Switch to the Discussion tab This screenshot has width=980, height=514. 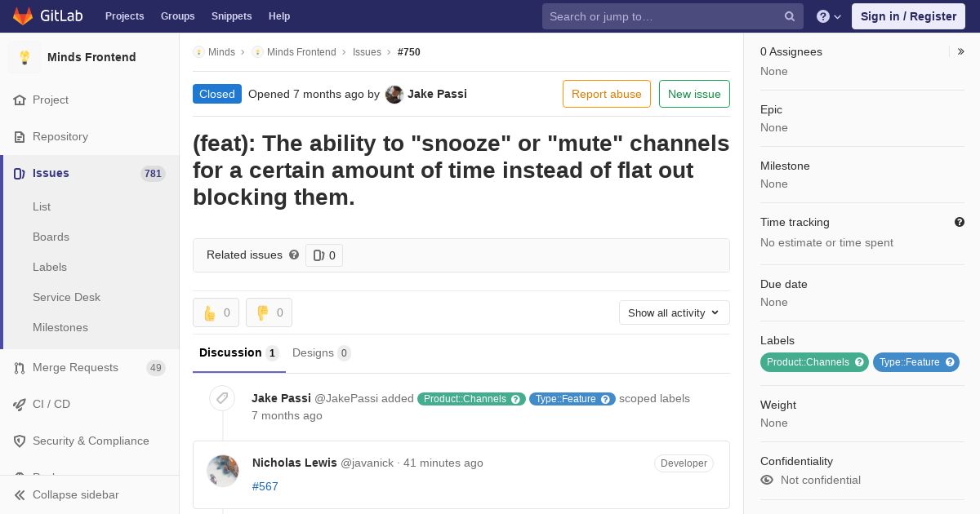(239, 352)
